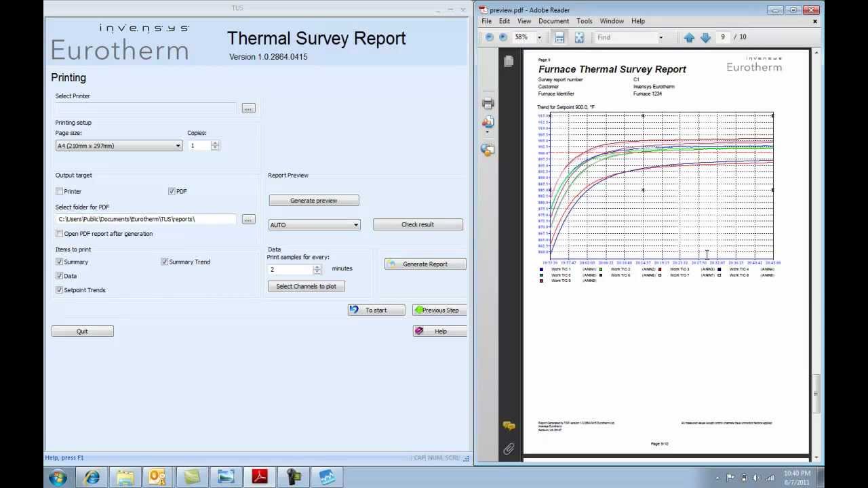
Task: Click the fit-width scrolling mode icon
Action: click(x=559, y=37)
